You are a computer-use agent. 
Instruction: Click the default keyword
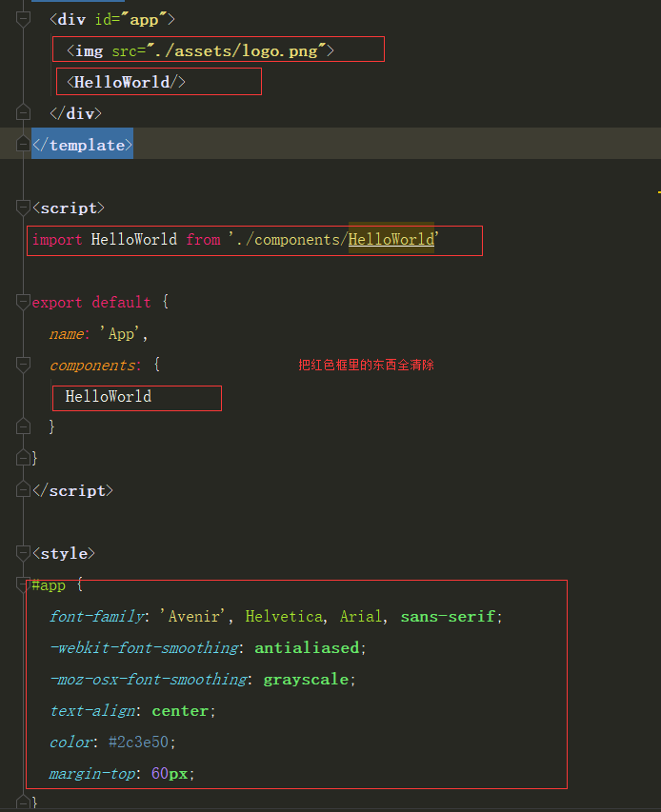pyautogui.click(x=121, y=302)
